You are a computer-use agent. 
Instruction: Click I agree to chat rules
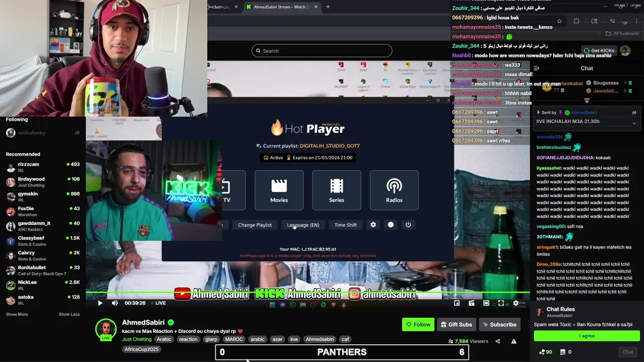click(587, 336)
